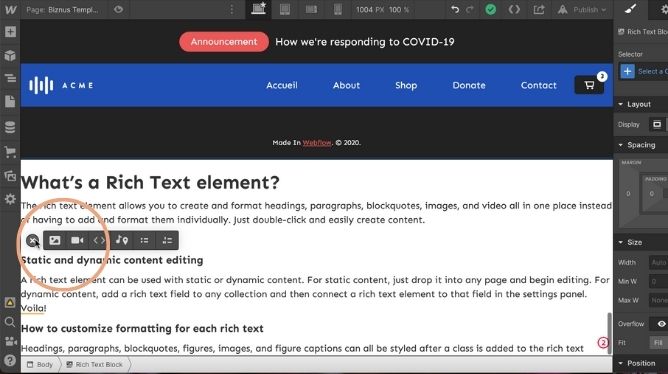Select Rich Text Block breadcrumb
The image size is (668, 374).
[x=95, y=365]
